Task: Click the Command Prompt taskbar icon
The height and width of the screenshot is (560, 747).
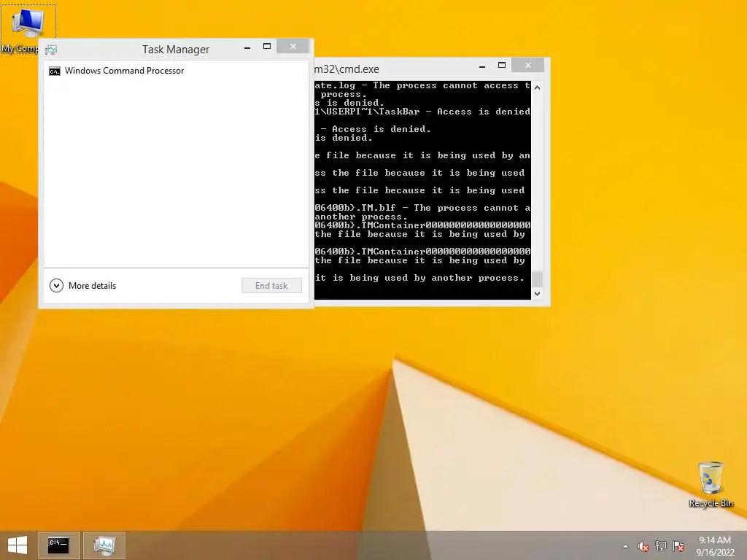Action: (58, 545)
